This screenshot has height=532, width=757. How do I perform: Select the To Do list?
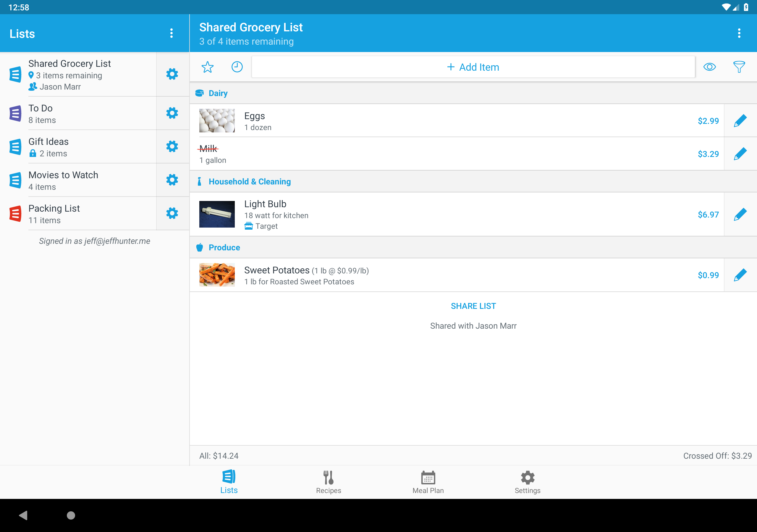78,113
